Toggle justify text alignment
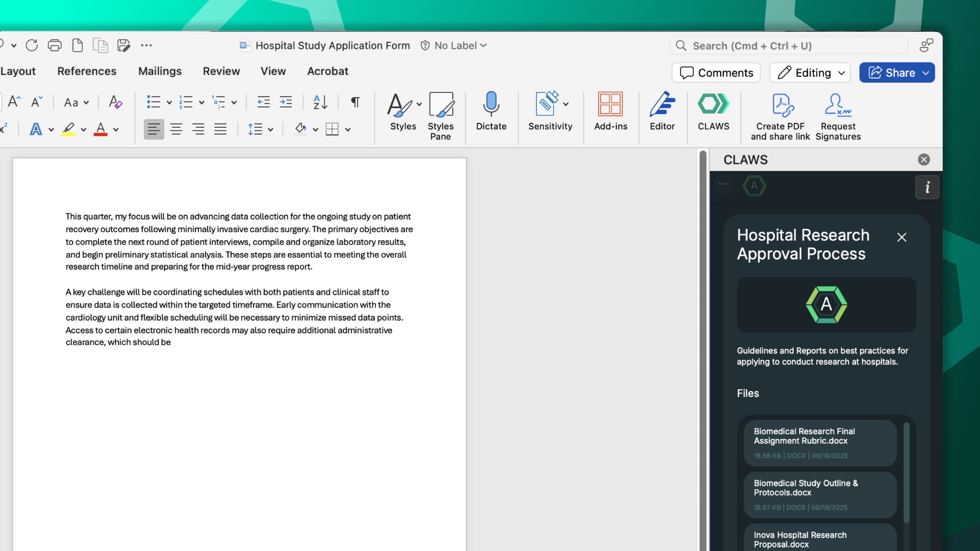This screenshot has height=551, width=980. click(x=220, y=129)
